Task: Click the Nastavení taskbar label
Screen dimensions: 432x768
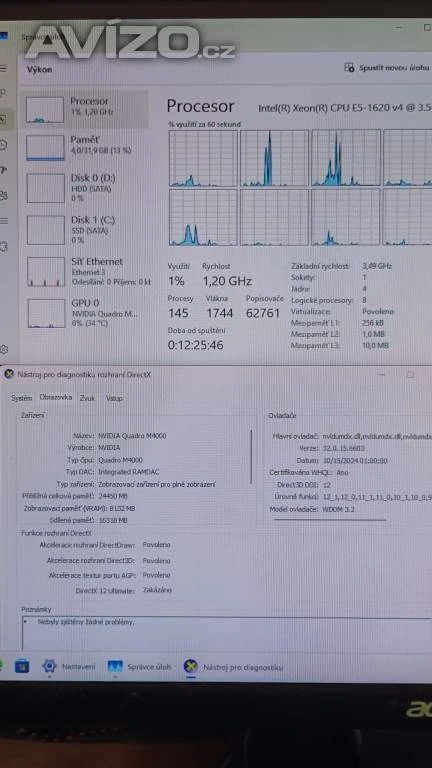Action: tap(78, 667)
